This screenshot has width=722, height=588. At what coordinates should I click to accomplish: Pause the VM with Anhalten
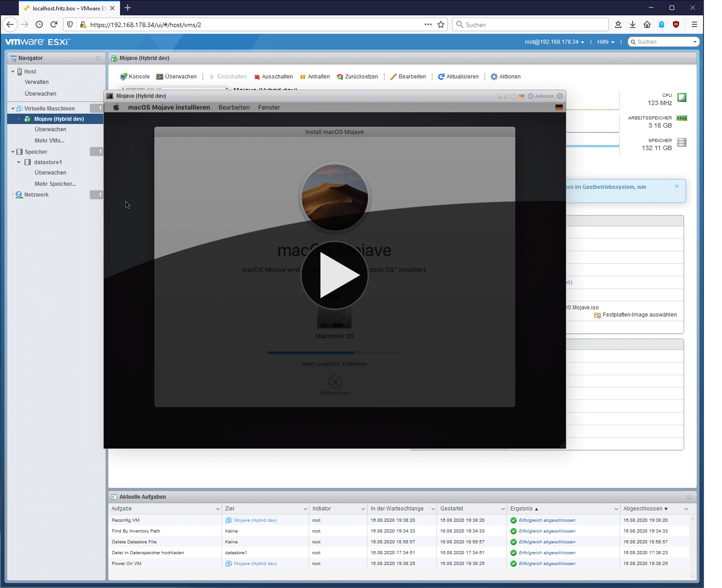tap(315, 77)
